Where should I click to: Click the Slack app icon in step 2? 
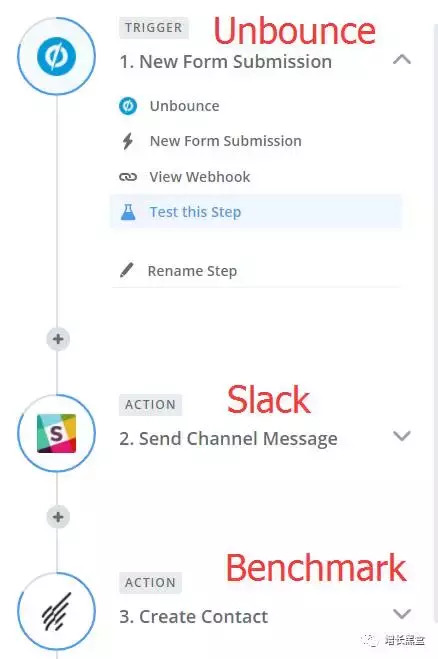[56, 433]
